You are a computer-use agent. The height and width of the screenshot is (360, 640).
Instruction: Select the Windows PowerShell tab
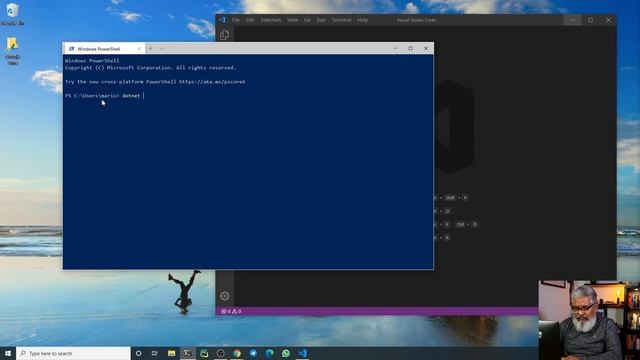[x=104, y=49]
